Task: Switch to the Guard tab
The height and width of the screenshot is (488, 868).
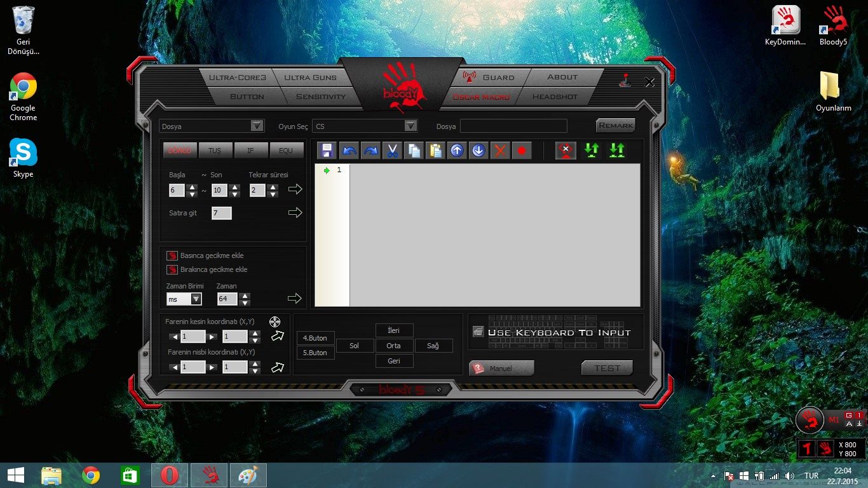Action: [498, 78]
